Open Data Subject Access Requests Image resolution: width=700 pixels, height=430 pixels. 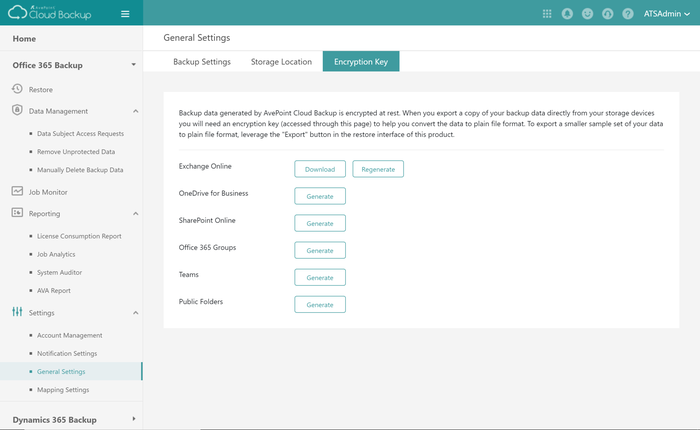click(80, 134)
